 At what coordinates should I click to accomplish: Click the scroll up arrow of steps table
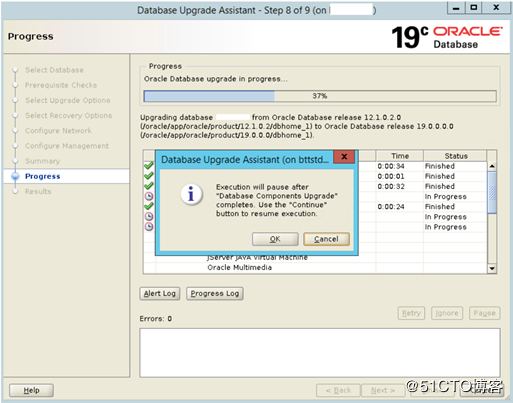tap(492, 166)
